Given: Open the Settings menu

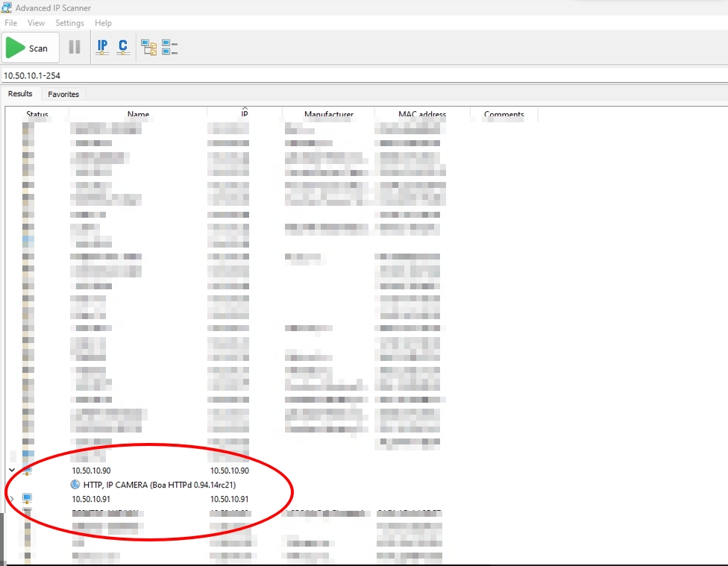Looking at the screenshot, I should tap(69, 23).
